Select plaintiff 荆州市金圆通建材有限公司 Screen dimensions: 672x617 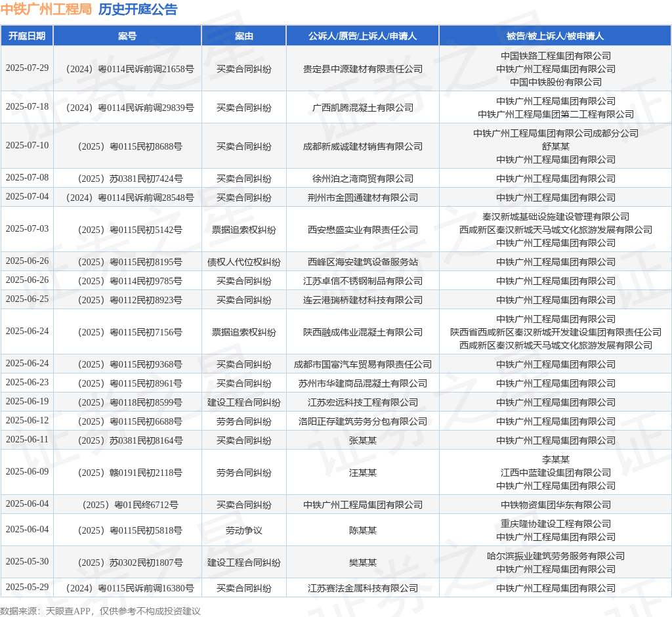click(362, 198)
